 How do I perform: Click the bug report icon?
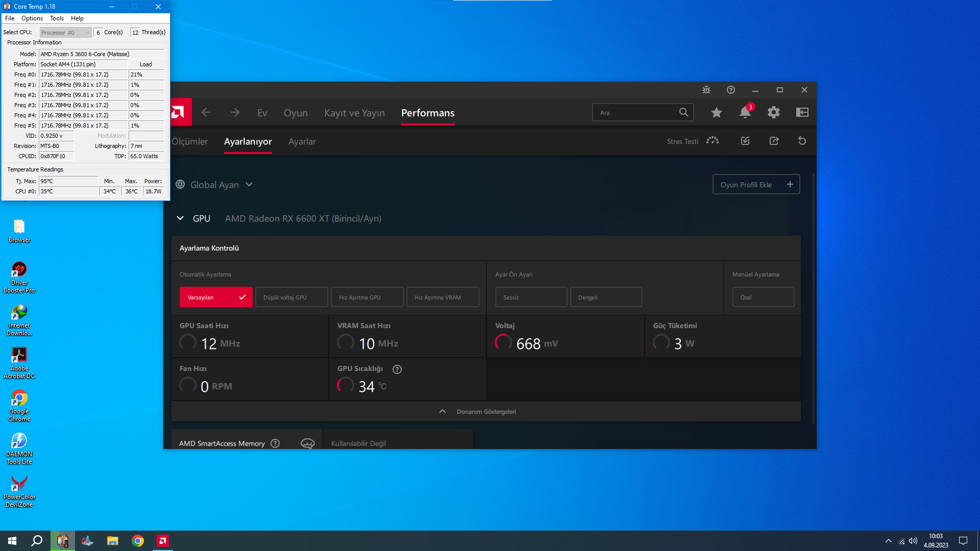[706, 90]
